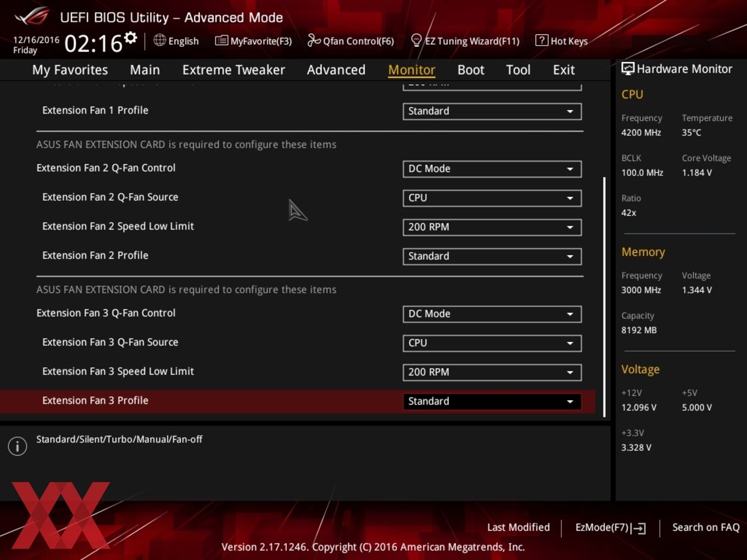Open Search on FAQ
This screenshot has height=560, width=747.
coord(706,527)
